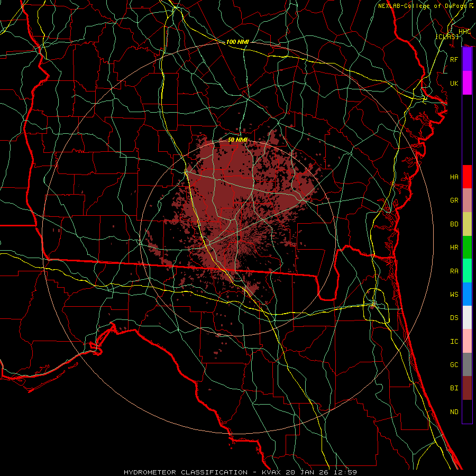
Task: Click the RF purple legend swatch
Action: [467, 59]
